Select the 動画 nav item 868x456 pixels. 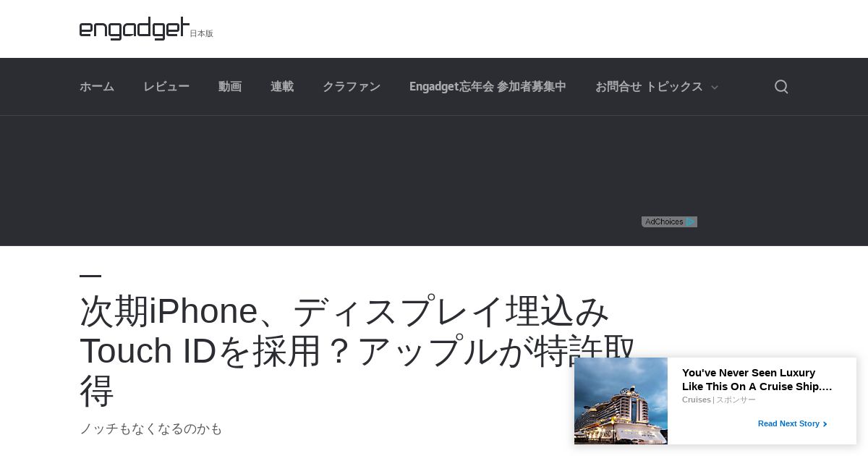tap(230, 87)
